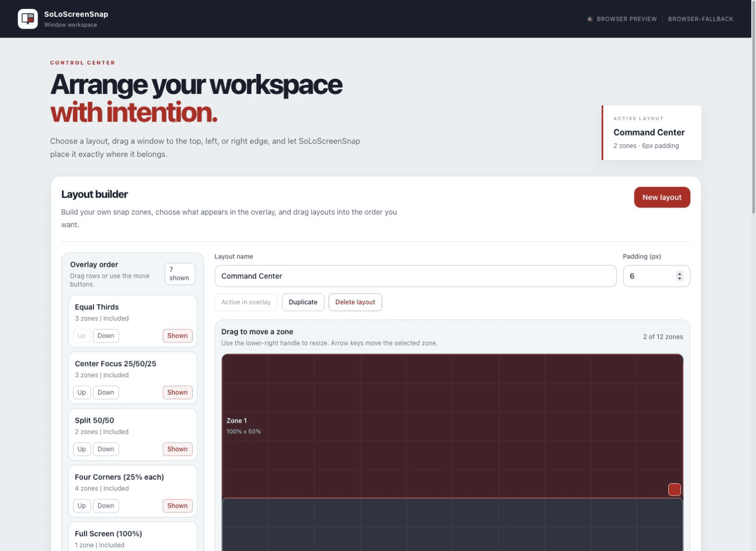
Task: Select Zone 1 in the layout canvas
Action: tap(452, 426)
